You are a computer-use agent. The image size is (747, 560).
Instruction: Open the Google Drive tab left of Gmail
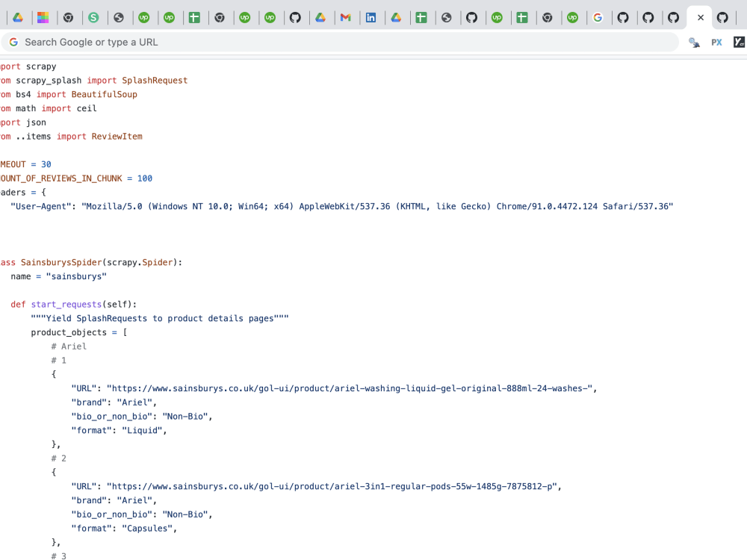click(x=320, y=18)
